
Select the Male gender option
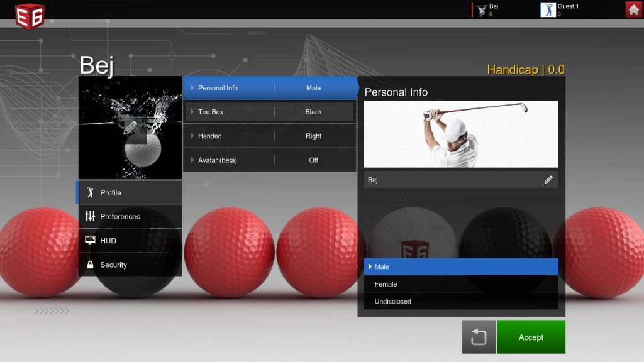tap(460, 266)
